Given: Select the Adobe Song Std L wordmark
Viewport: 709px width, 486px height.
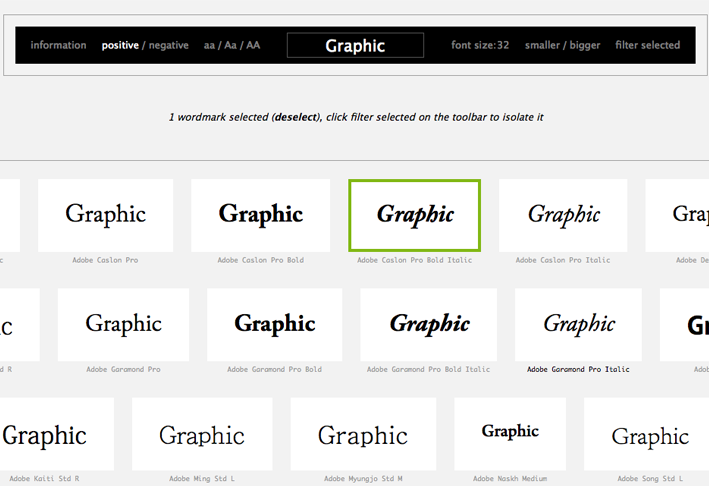Looking at the screenshot, I should click(647, 434).
